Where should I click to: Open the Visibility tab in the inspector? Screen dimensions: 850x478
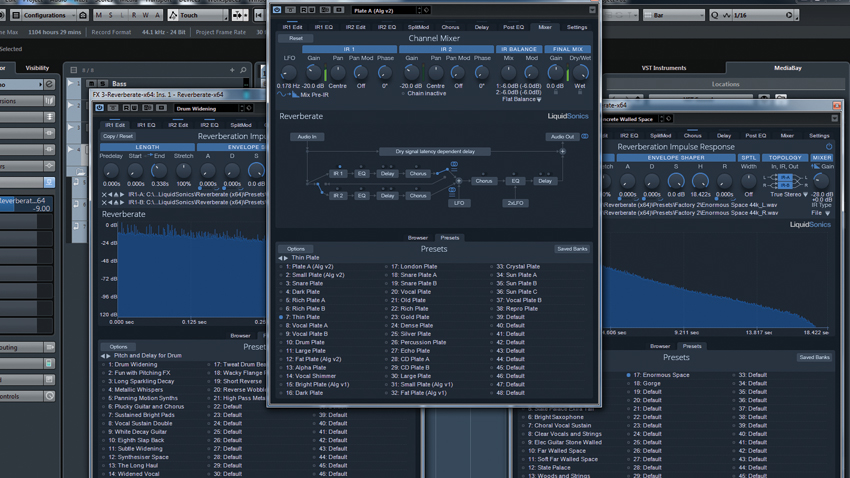pos(37,68)
